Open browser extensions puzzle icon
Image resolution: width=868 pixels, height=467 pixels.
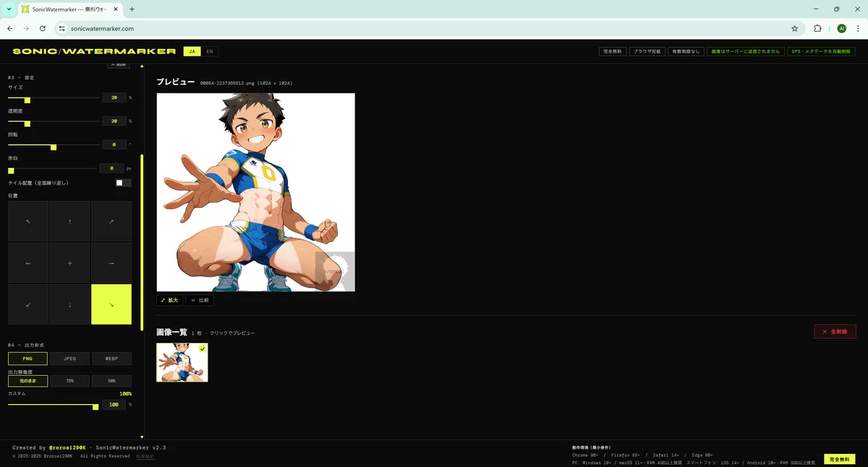pos(817,28)
